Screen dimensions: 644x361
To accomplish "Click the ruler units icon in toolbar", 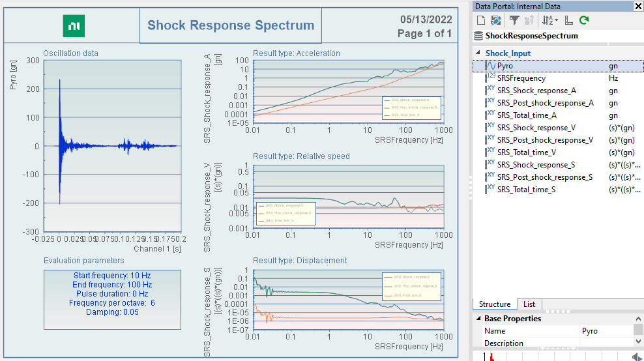I will point(568,20).
